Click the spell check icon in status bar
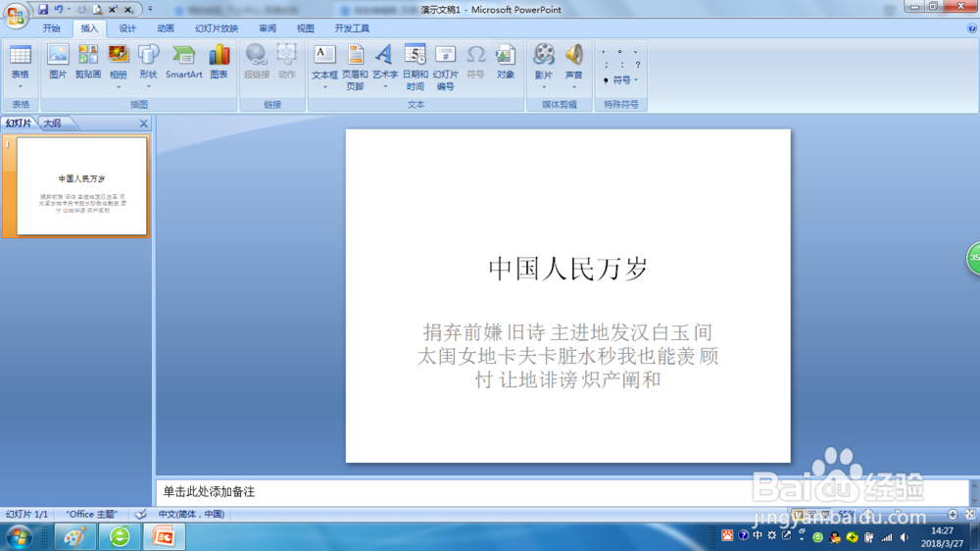The width and height of the screenshot is (980, 551). coord(141,514)
